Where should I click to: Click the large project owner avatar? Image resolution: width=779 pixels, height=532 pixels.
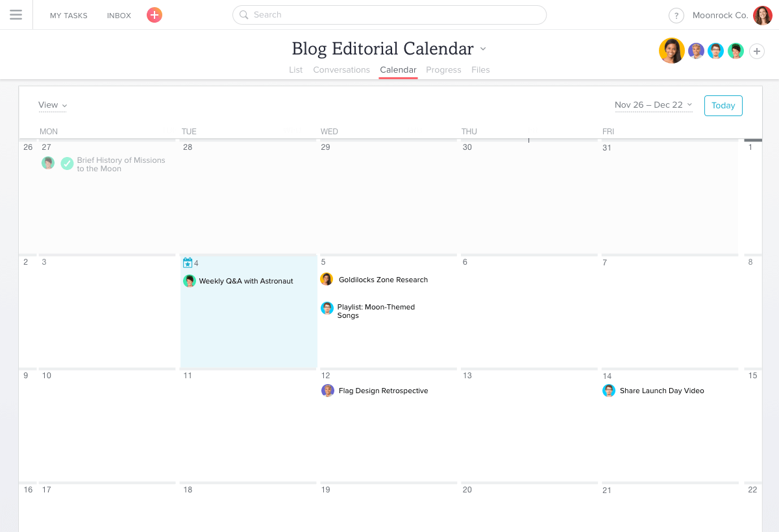pos(672,51)
